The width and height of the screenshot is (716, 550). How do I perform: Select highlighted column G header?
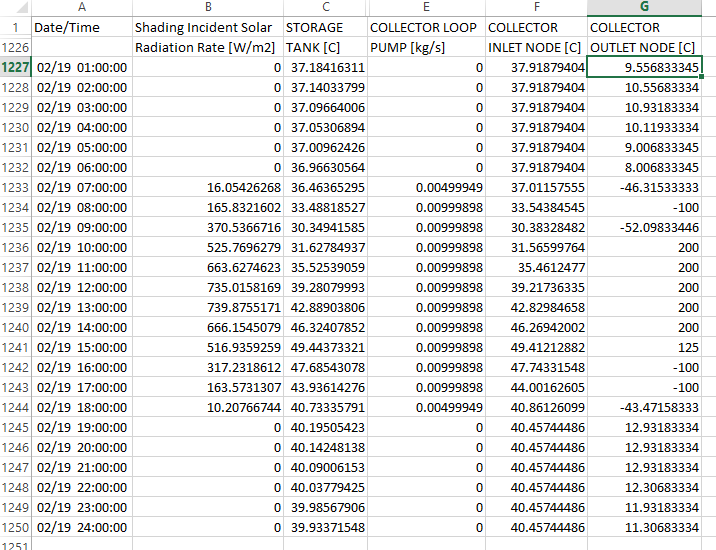click(644, 7)
